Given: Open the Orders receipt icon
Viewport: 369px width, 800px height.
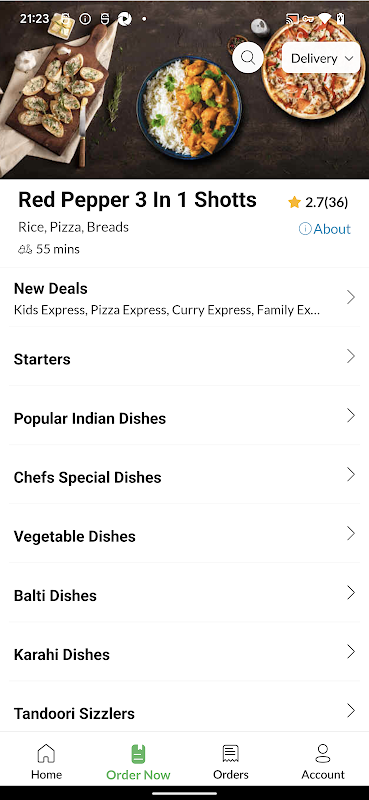Looking at the screenshot, I should pyautogui.click(x=231, y=754).
